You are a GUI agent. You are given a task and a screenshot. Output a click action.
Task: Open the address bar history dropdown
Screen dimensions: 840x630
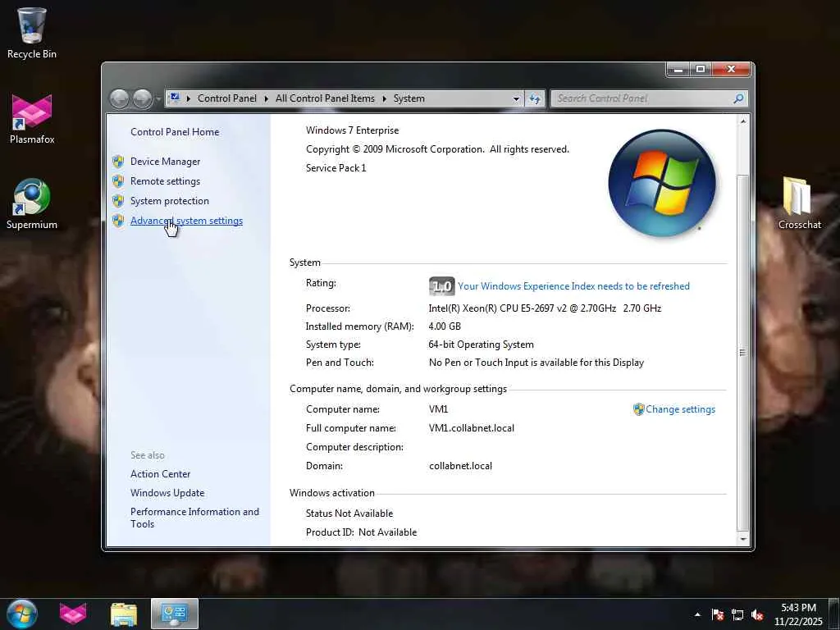[x=516, y=98]
